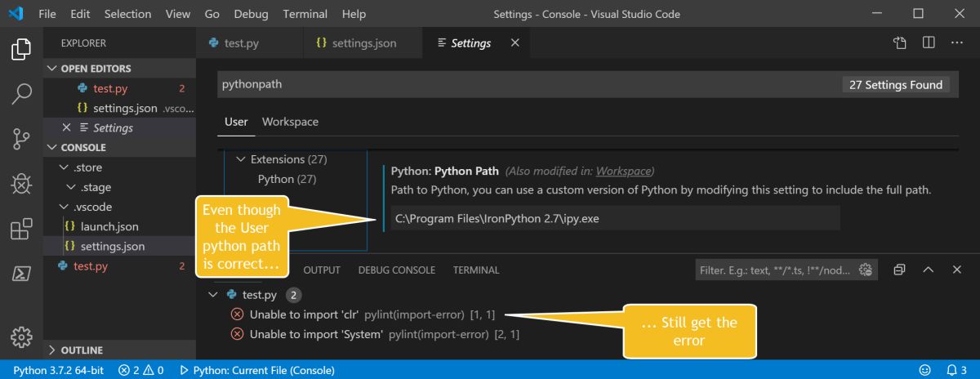Switch to the settings.json editor tab
This screenshot has height=379, width=980.
[x=363, y=43]
